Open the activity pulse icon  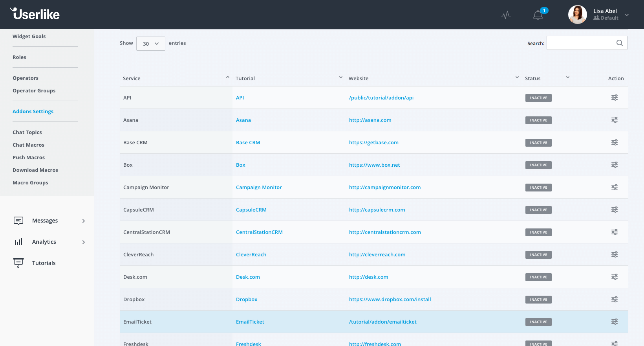506,15
